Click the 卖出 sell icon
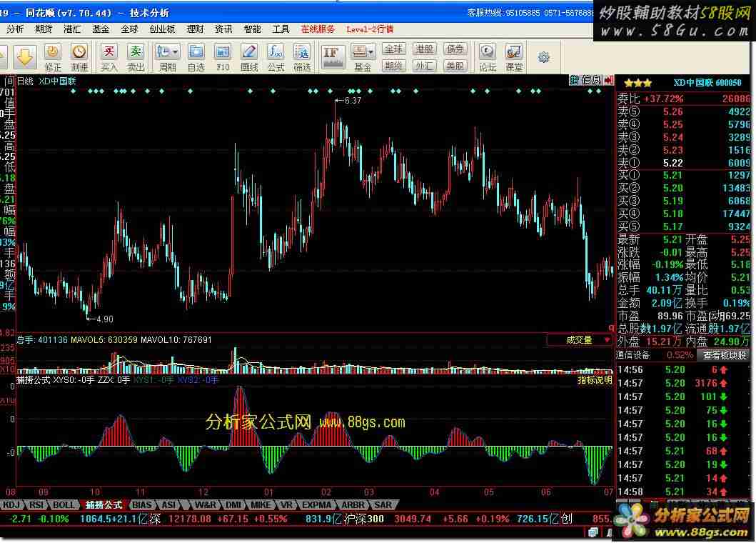 point(136,57)
